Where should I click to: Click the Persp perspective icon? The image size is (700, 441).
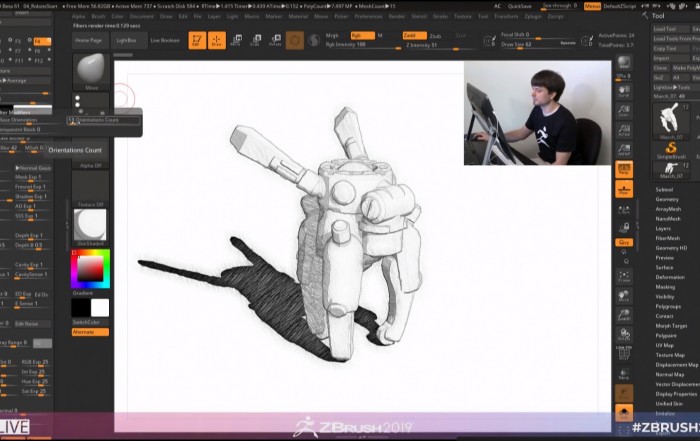tap(624, 169)
